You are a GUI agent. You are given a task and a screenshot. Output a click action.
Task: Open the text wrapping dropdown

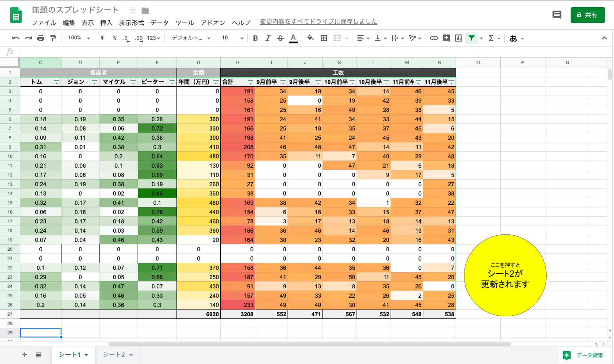click(x=398, y=38)
